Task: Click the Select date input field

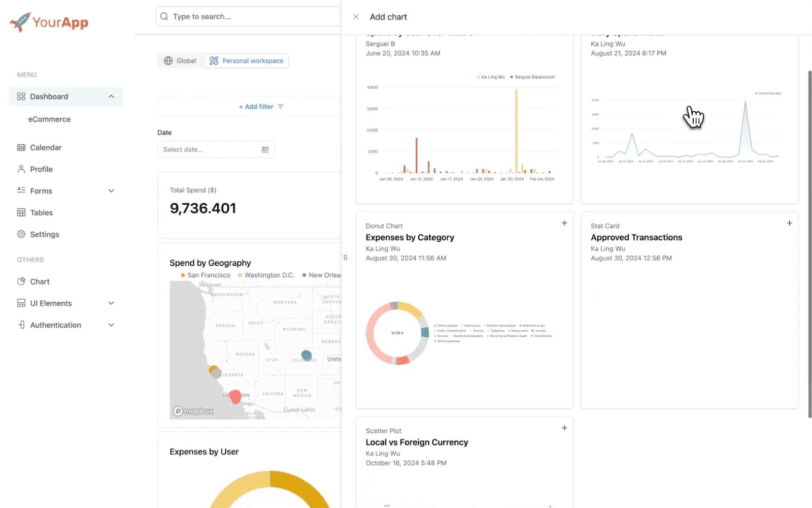Action: tap(216, 149)
